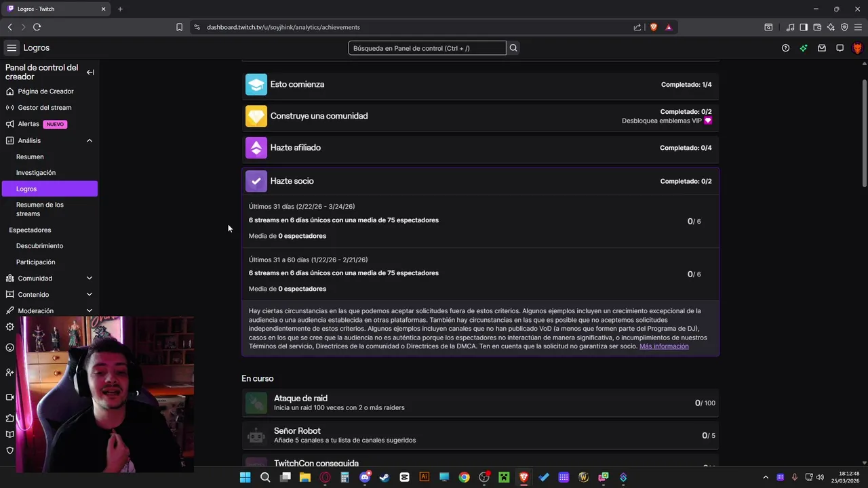868x488 pixels.
Task: Click the share page icon in the address bar
Action: pos(637,27)
